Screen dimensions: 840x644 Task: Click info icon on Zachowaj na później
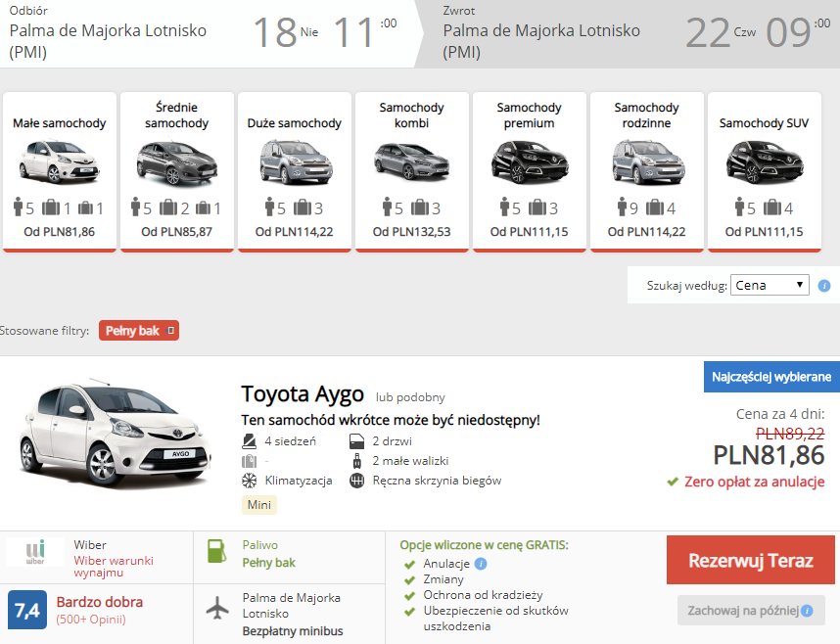(x=807, y=611)
